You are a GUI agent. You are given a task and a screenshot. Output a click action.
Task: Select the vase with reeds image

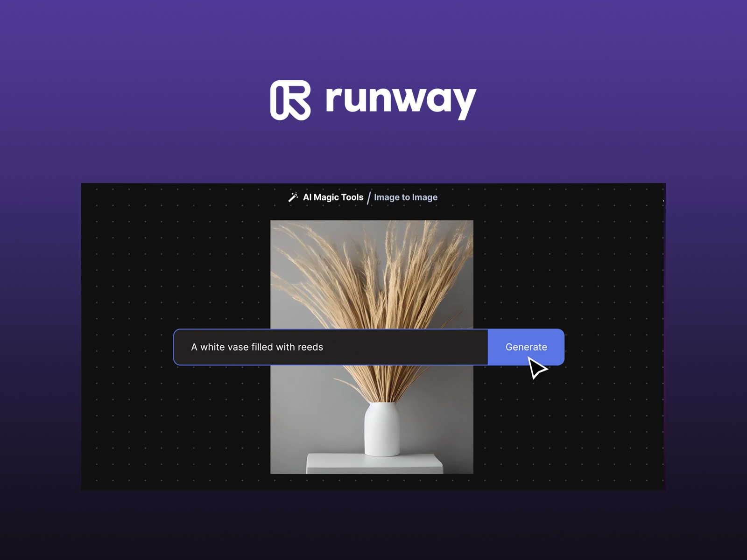pyautogui.click(x=372, y=347)
